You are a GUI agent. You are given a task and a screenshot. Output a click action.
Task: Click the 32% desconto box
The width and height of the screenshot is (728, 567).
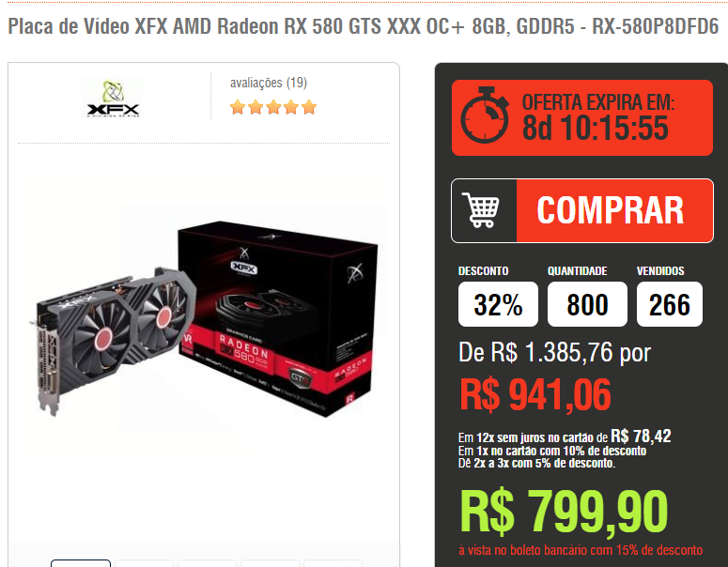click(x=498, y=304)
